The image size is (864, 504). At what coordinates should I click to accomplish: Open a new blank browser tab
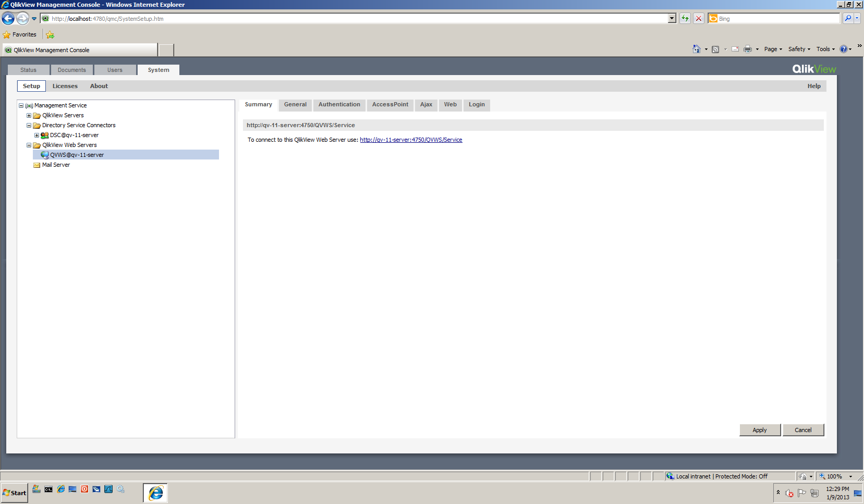coord(166,50)
